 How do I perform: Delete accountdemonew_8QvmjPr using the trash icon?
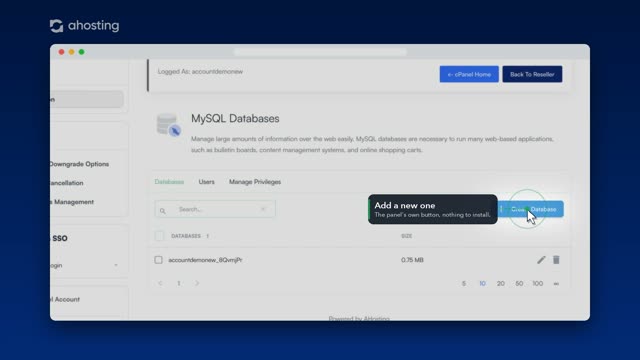(x=556, y=260)
